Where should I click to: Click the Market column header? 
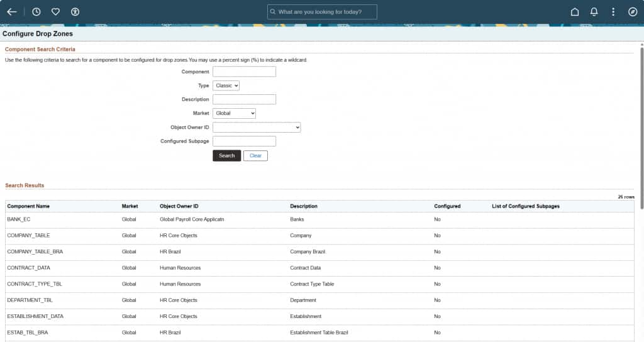tap(130, 206)
